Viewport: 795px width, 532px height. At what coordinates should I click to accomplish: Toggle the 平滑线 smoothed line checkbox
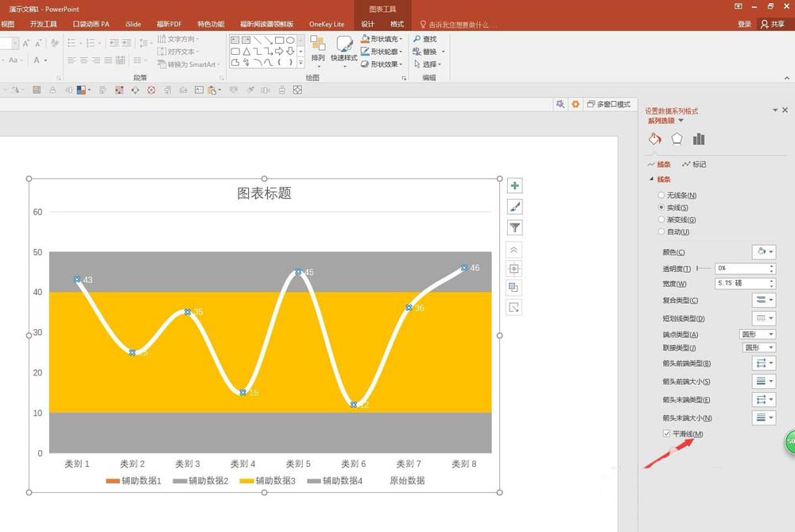tap(666, 433)
